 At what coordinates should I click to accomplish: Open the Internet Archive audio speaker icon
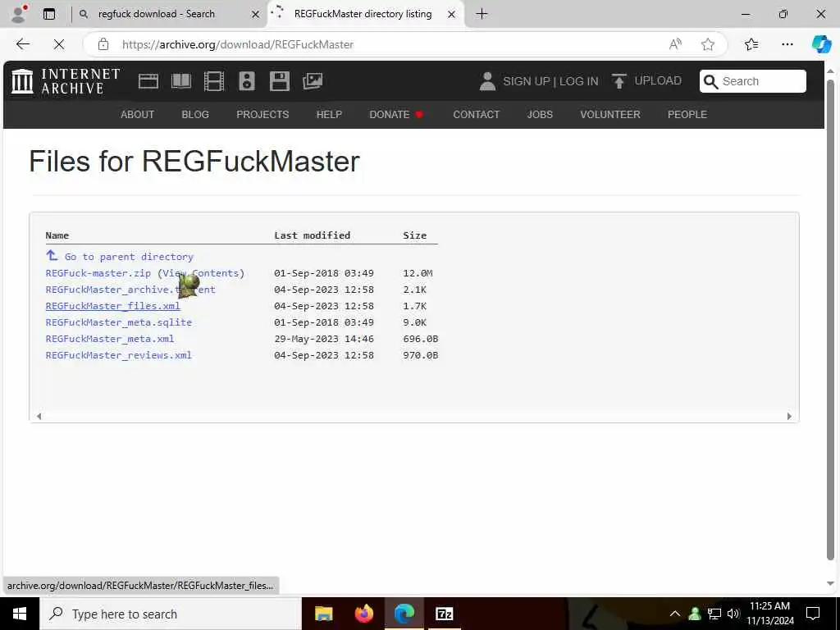click(x=246, y=81)
